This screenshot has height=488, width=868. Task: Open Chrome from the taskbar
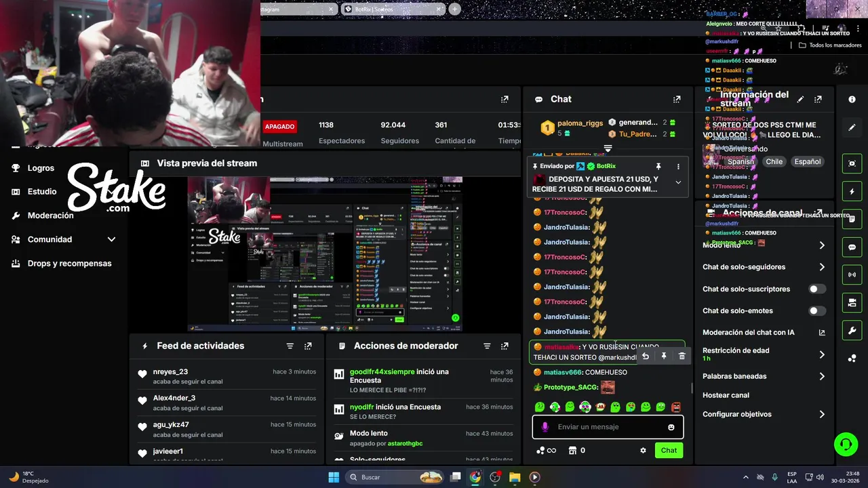[x=475, y=477]
